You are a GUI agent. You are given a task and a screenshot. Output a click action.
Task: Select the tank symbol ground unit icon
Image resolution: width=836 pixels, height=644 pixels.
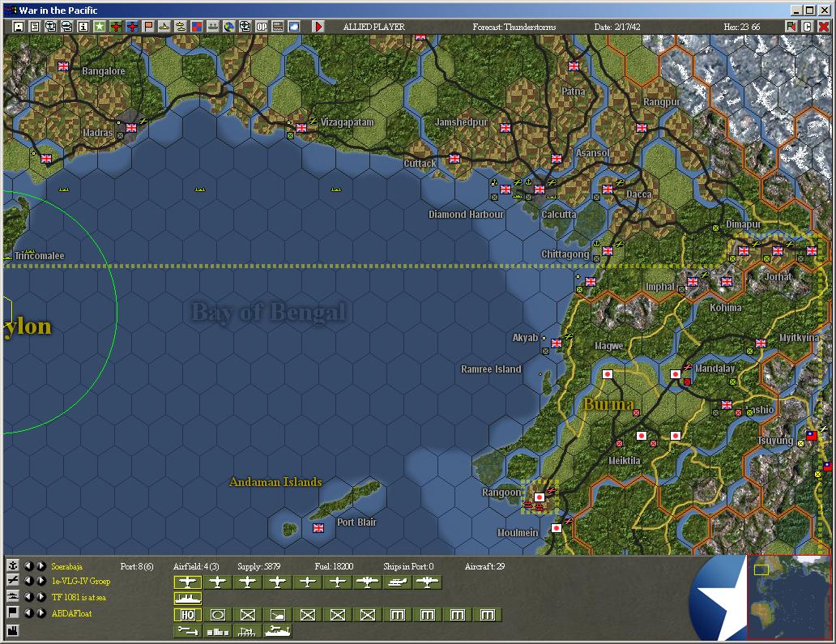pos(278,615)
